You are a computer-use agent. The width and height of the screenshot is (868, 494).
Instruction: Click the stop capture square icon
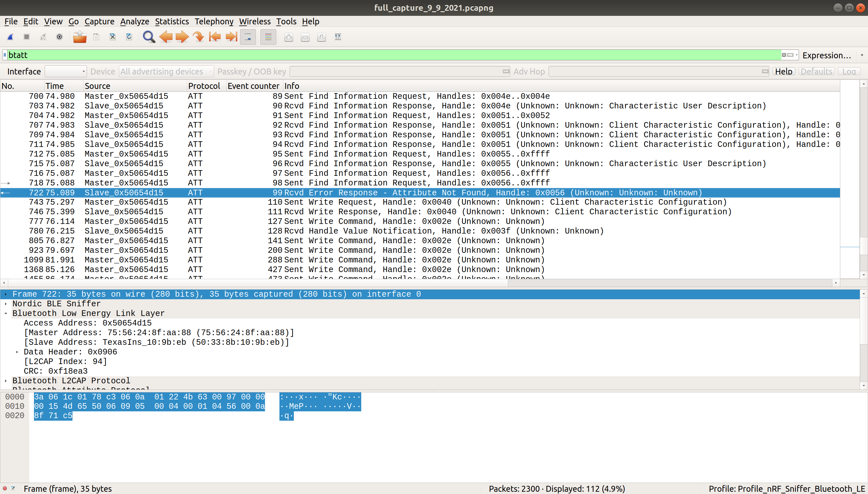click(x=26, y=37)
